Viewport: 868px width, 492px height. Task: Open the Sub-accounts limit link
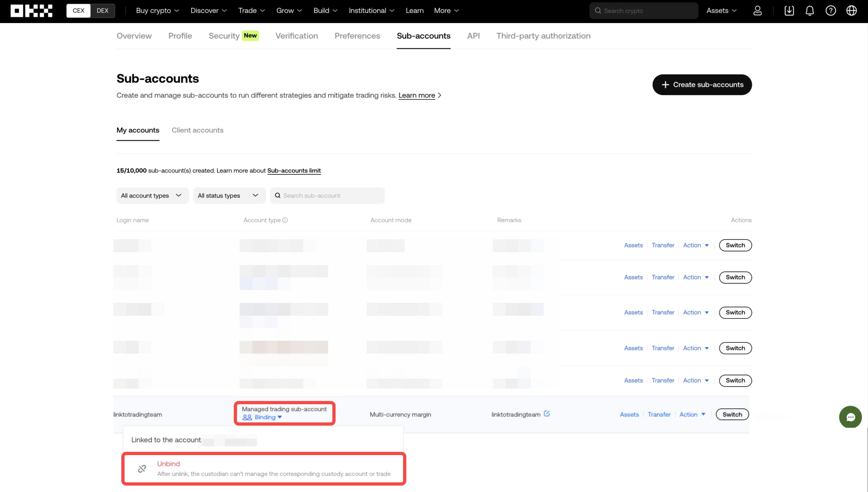[294, 171]
